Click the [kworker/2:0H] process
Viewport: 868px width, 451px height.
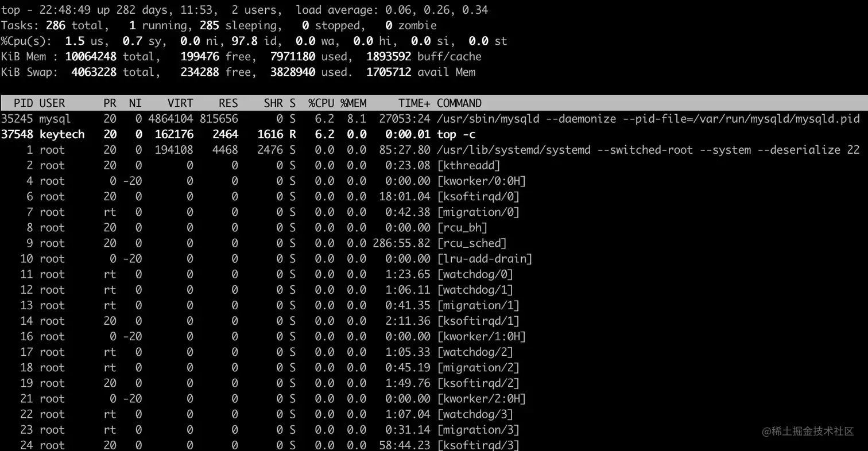[x=482, y=398]
